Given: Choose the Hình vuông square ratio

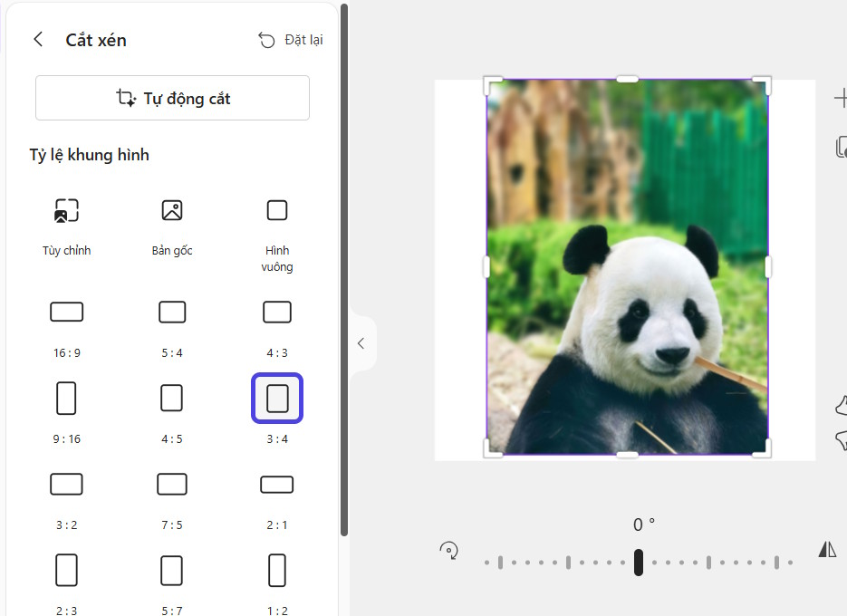Looking at the screenshot, I should [276, 210].
